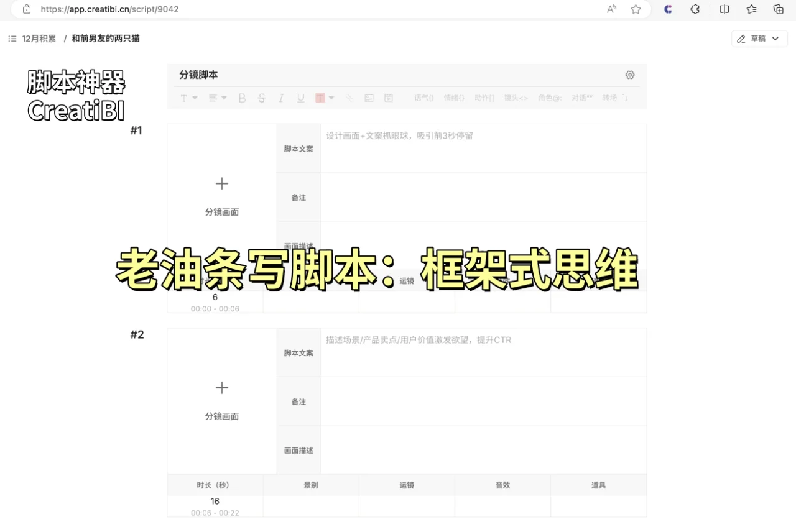
Task: Open the script settings gear
Action: pos(629,75)
